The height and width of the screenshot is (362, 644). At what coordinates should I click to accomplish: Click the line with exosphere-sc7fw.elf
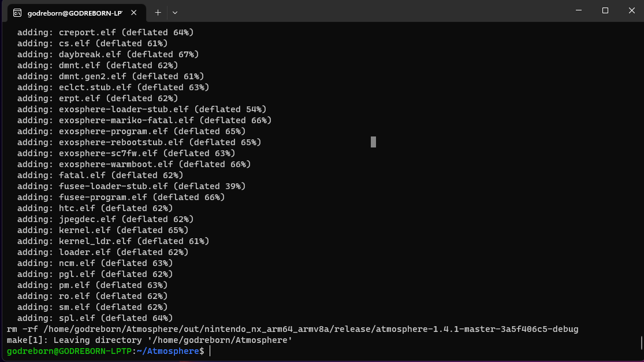click(126, 153)
